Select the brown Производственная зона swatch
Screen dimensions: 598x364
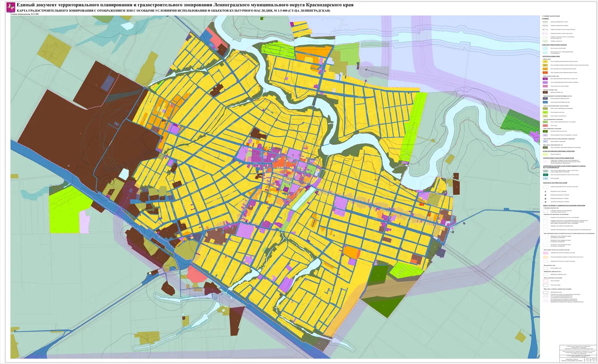pos(545,92)
